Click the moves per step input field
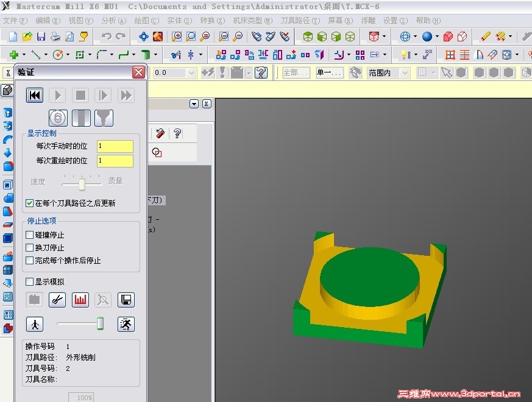The image size is (532, 402). coord(115,146)
